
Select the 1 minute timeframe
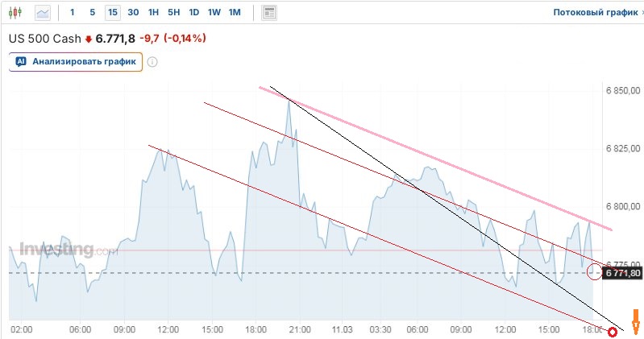coord(73,13)
